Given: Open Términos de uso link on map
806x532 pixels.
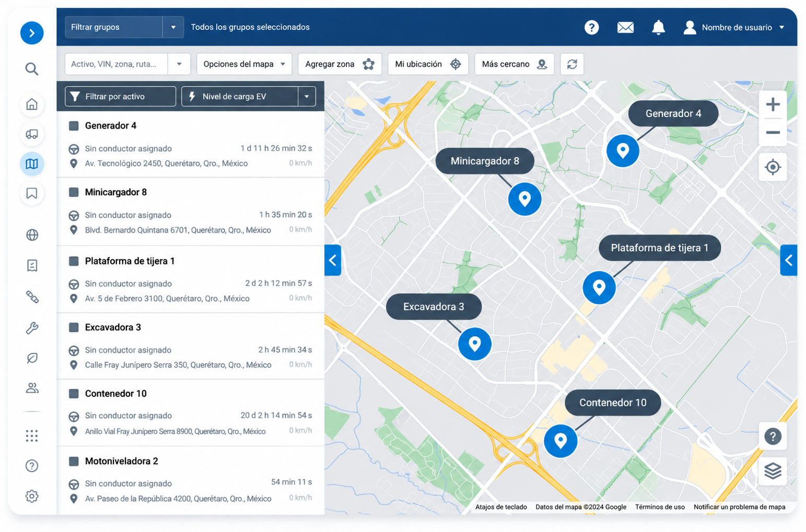Looking at the screenshot, I should click(x=660, y=507).
